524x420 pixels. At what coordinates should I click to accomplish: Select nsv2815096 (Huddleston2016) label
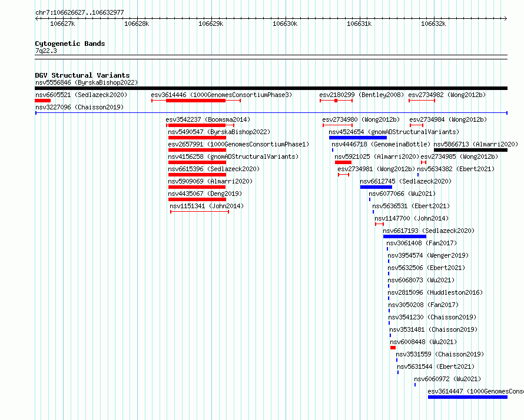435,292
